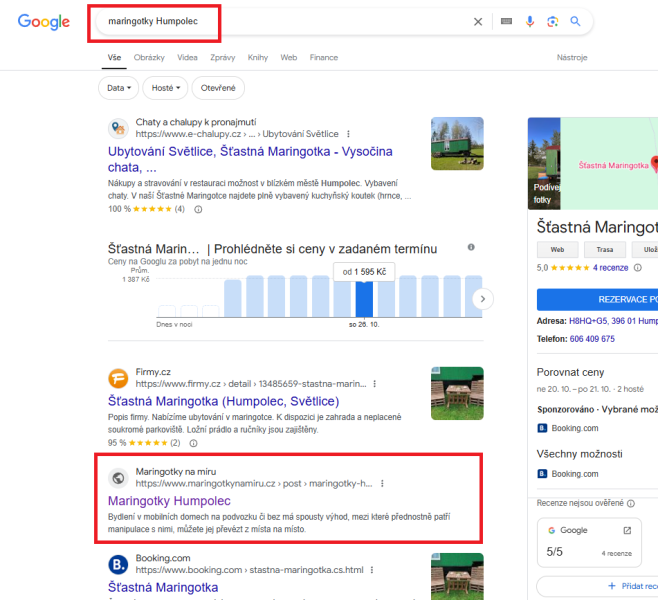Open the menu for the maringotkynamiru.cz result

pyautogui.click(x=382, y=483)
